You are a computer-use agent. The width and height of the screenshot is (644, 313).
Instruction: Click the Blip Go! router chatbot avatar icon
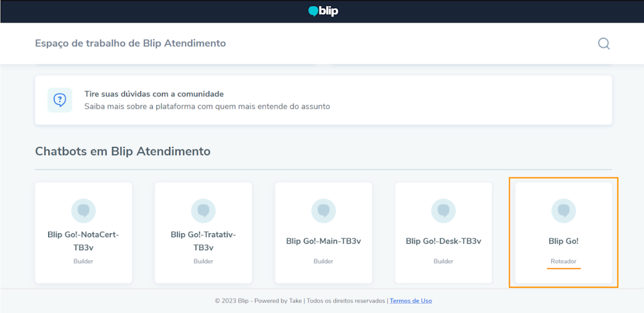pyautogui.click(x=563, y=210)
